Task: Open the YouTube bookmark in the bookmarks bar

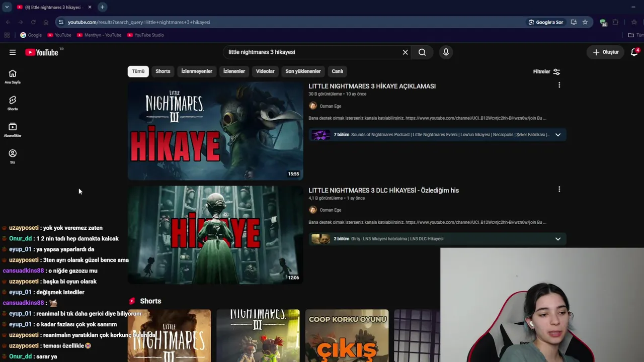Action: click(59, 35)
